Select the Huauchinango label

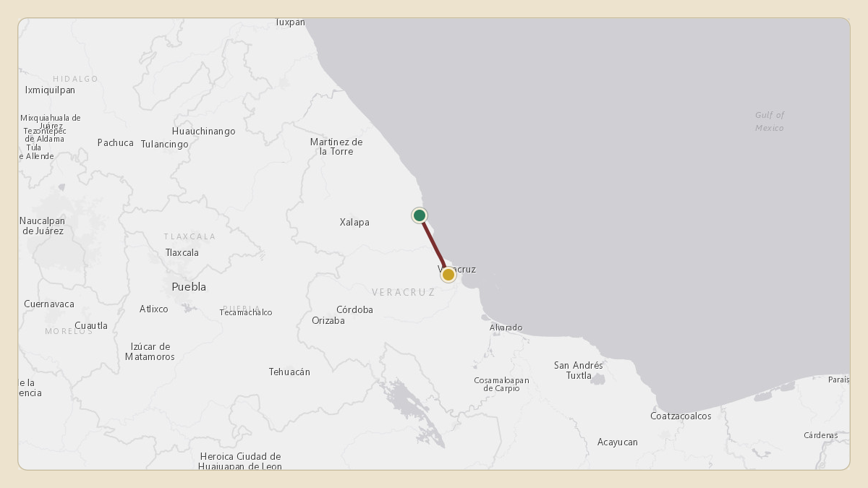click(204, 132)
